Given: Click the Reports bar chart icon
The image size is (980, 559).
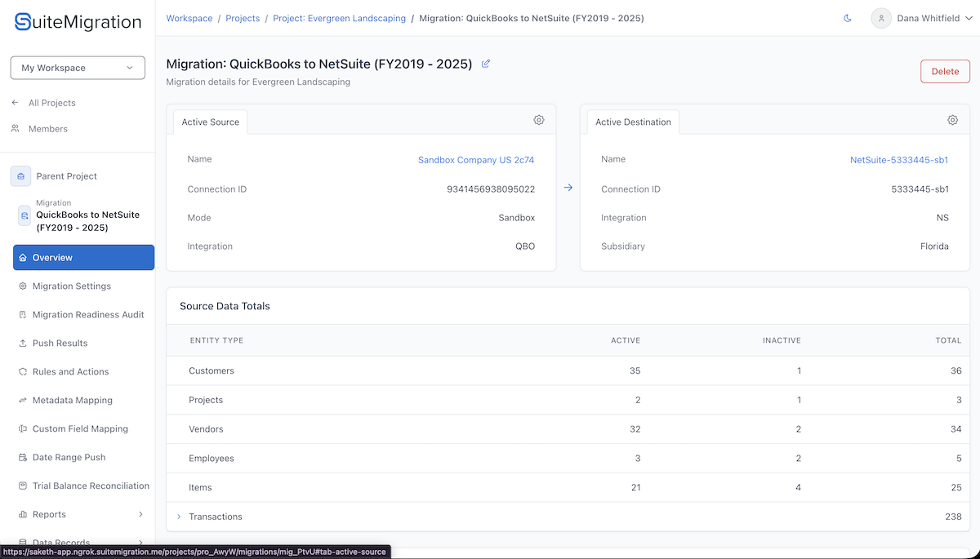Looking at the screenshot, I should tap(23, 515).
